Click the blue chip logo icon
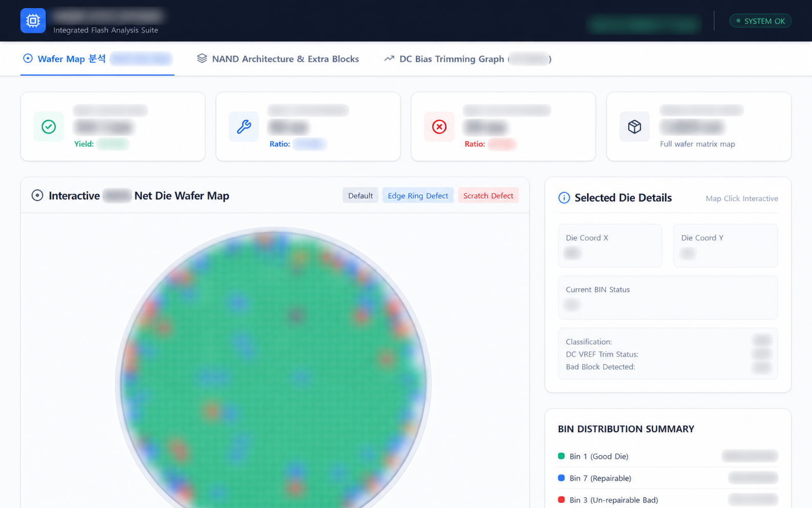The image size is (812, 508). pos(33,20)
